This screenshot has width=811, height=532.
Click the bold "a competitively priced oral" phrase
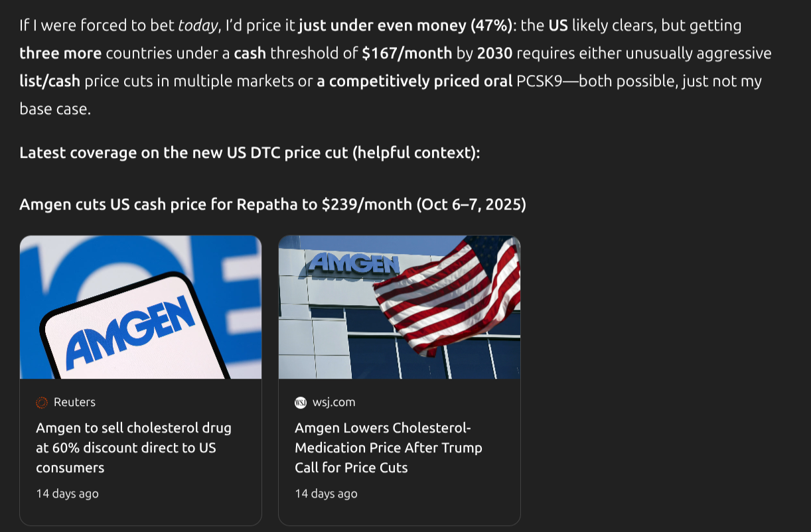pos(414,81)
